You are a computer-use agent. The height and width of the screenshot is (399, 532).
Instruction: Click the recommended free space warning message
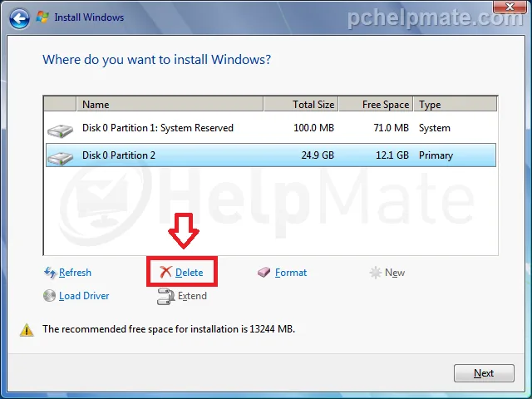coord(169,329)
